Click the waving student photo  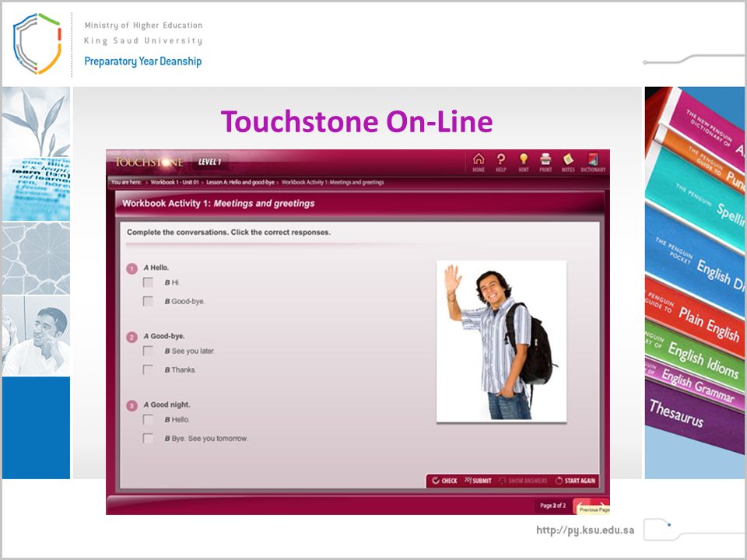coord(502,341)
